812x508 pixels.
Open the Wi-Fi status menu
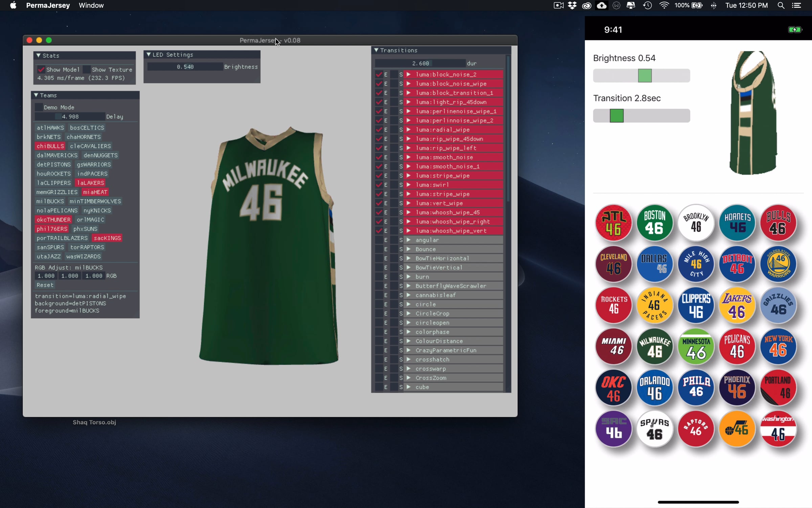point(664,5)
